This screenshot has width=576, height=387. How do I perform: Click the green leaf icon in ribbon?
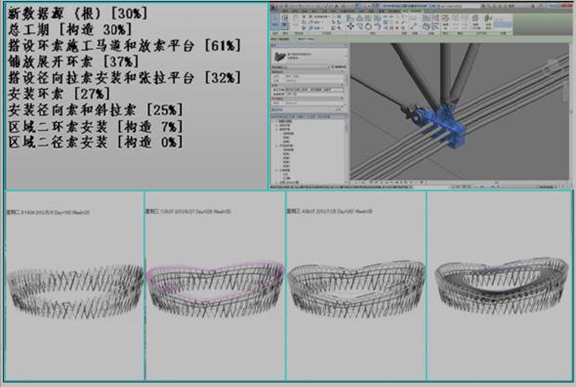[488, 19]
